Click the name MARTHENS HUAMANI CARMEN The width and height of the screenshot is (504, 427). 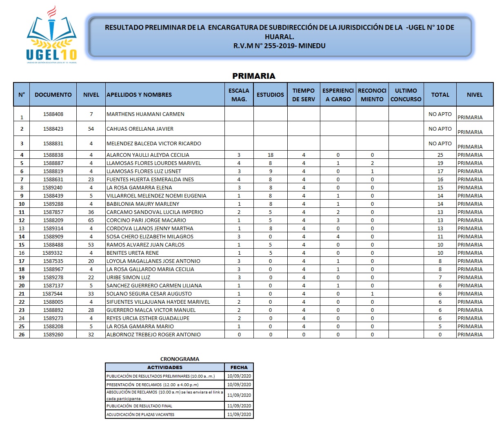(x=145, y=114)
